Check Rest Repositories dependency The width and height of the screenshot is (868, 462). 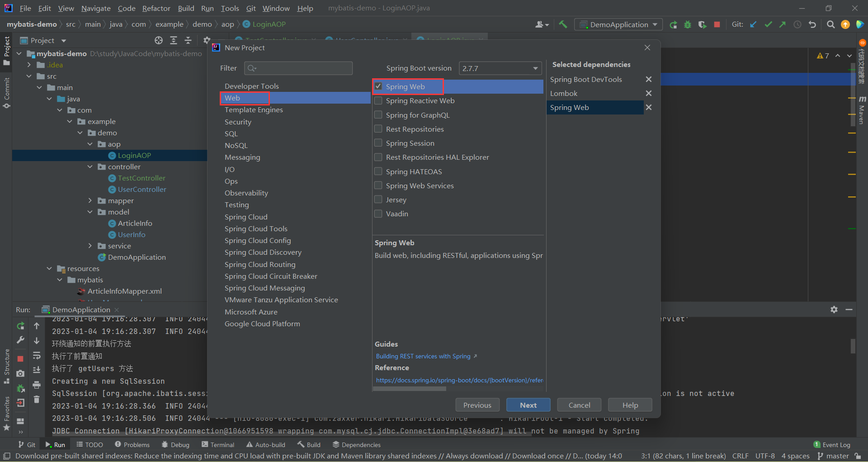coord(378,129)
